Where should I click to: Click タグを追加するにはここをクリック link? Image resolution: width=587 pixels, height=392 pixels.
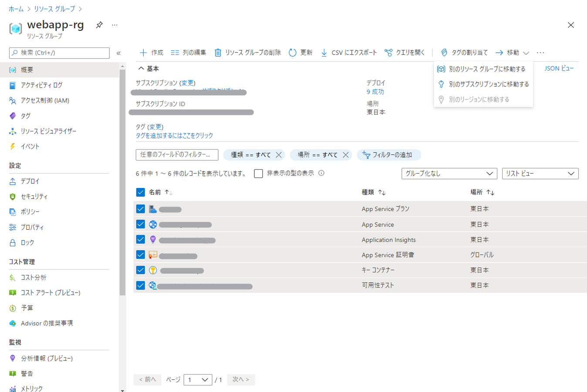[173, 135]
